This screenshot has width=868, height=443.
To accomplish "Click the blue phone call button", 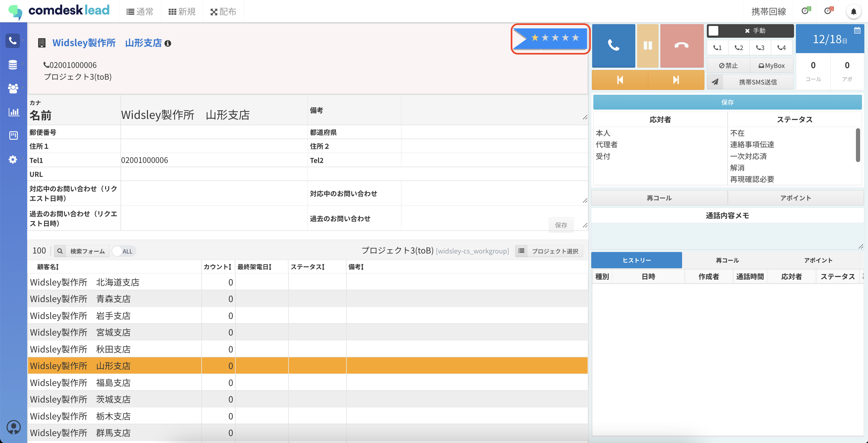I will pos(613,46).
